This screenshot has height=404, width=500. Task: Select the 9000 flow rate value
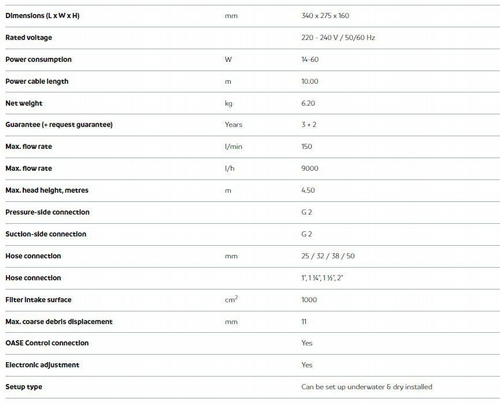(310, 168)
